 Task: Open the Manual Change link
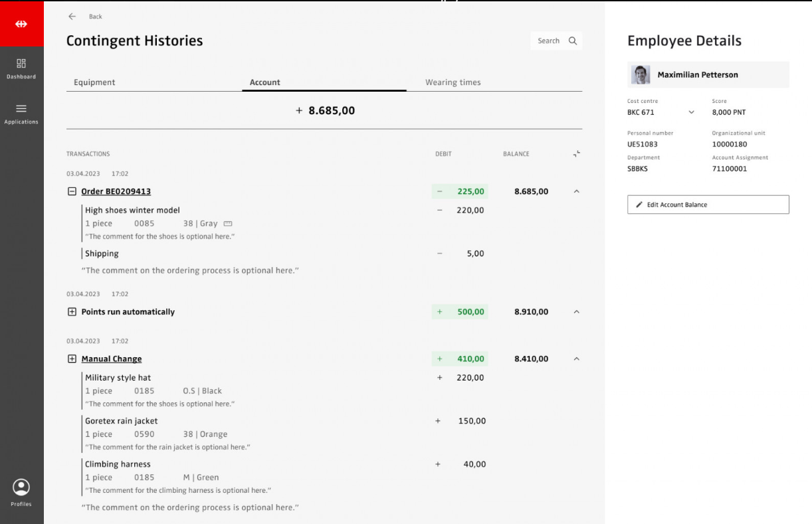(x=111, y=359)
